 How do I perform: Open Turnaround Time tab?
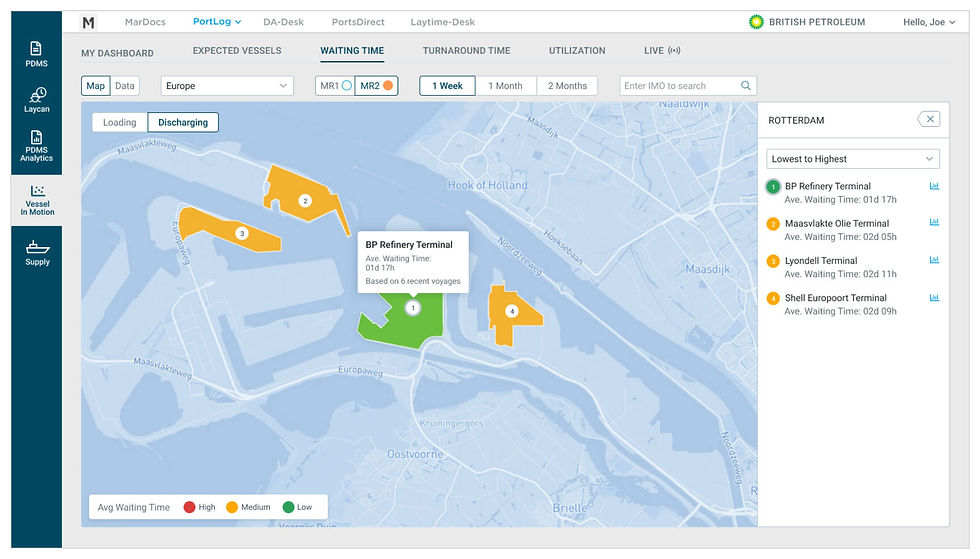466,51
